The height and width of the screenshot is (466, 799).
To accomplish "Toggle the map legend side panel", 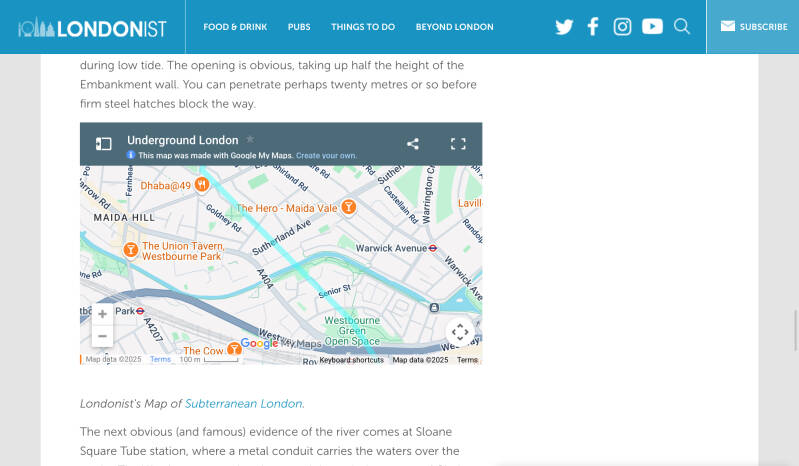I will tap(103, 144).
